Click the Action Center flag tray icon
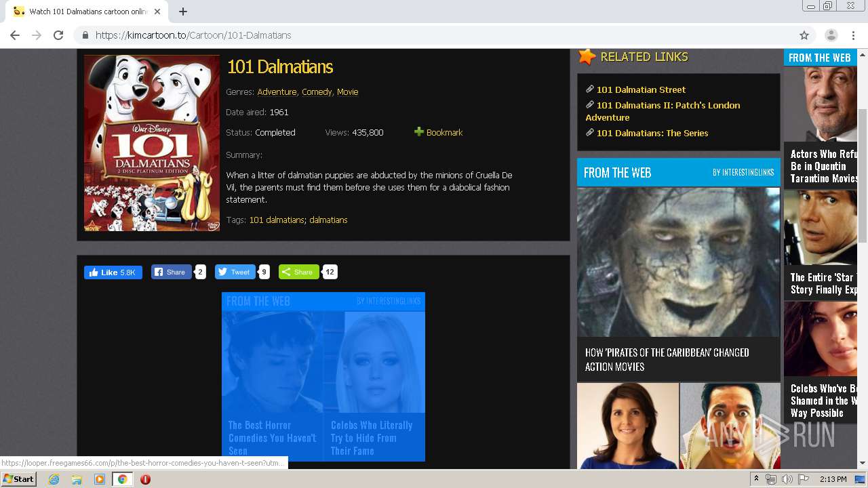This screenshot has width=868, height=488. point(804,479)
